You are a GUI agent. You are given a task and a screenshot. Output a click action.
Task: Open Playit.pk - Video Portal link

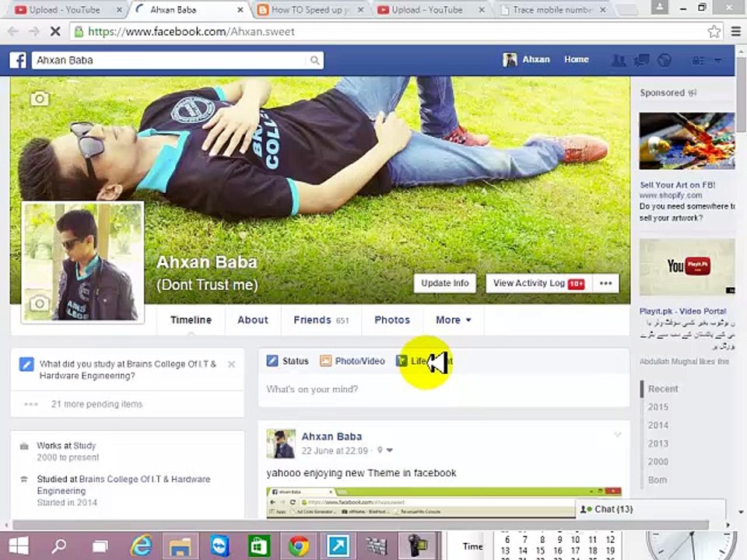coord(682,311)
